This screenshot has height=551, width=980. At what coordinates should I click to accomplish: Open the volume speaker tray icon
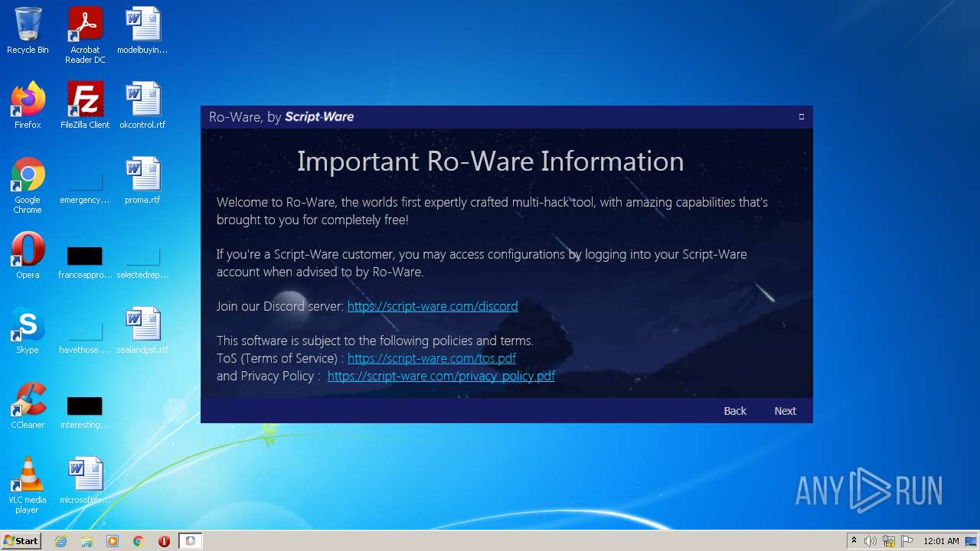point(871,541)
